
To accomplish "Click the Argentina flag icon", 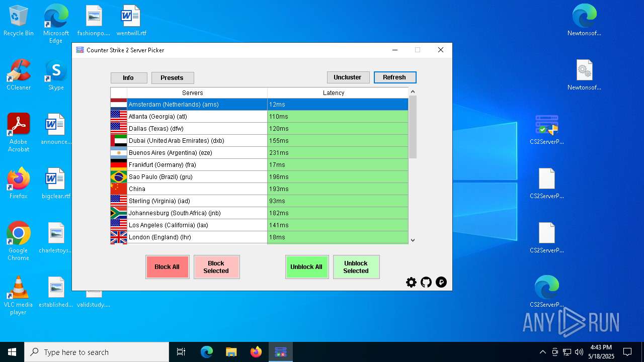I will click(x=119, y=153).
